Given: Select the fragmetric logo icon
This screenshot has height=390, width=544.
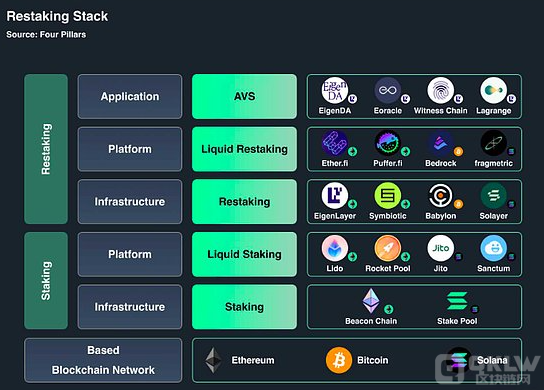Looking at the screenshot, I should click(493, 143).
